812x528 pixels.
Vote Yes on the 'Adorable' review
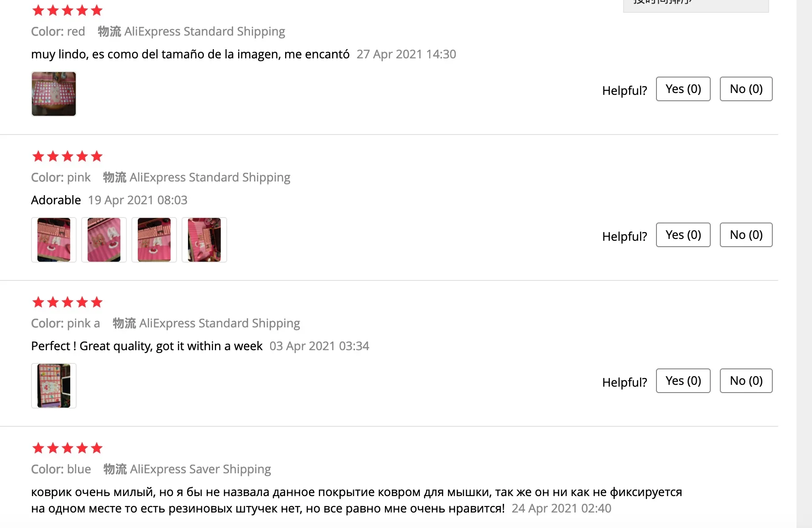point(683,235)
